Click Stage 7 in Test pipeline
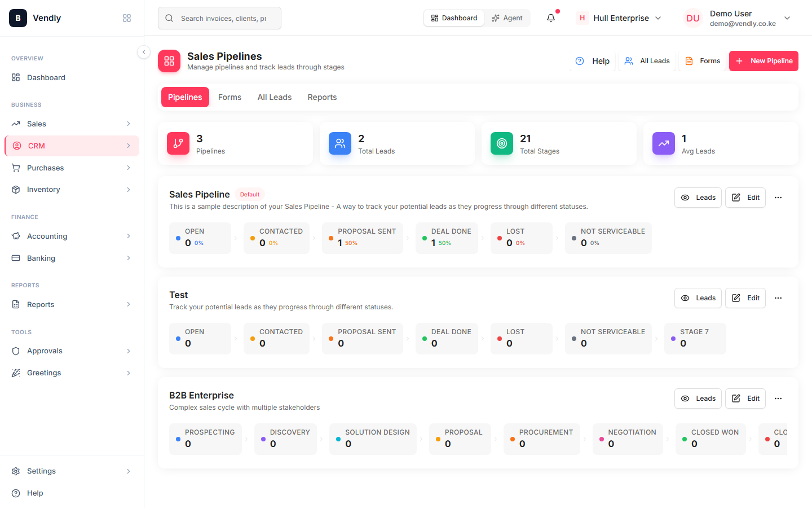This screenshot has height=508, width=812. (x=695, y=339)
